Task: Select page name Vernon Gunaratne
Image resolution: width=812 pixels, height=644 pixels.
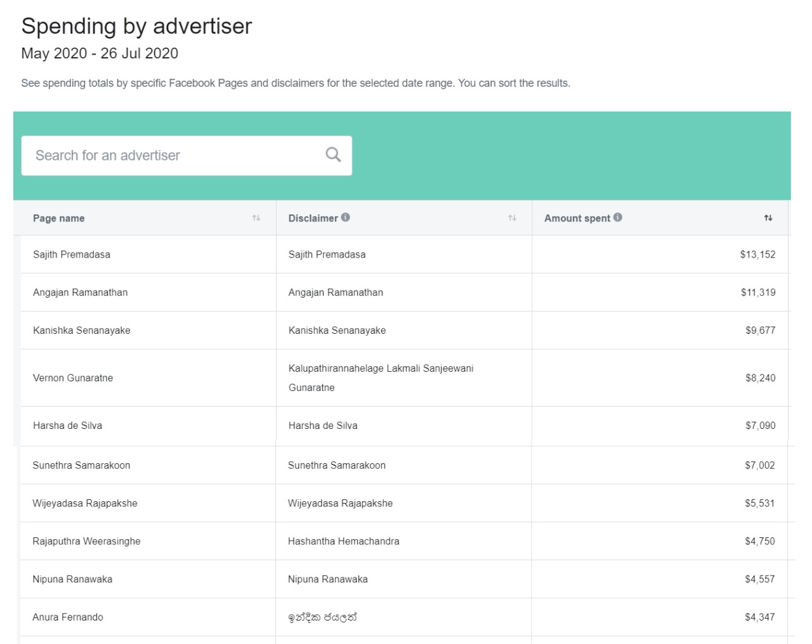Action: tap(73, 378)
